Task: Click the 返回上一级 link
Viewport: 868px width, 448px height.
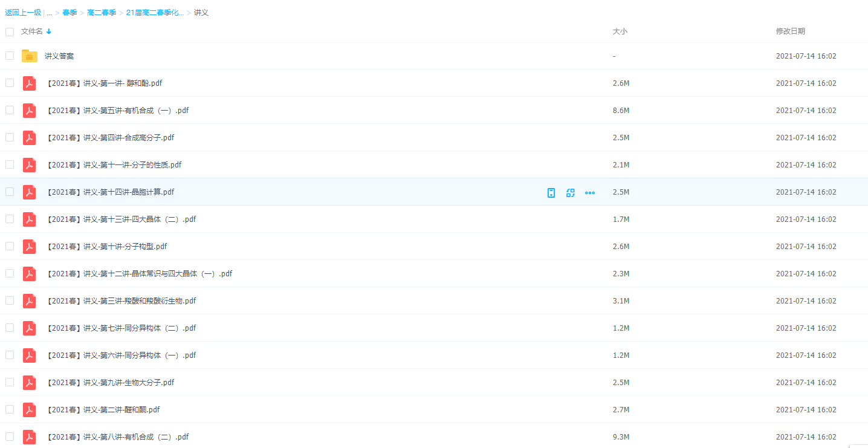Action: pos(23,13)
